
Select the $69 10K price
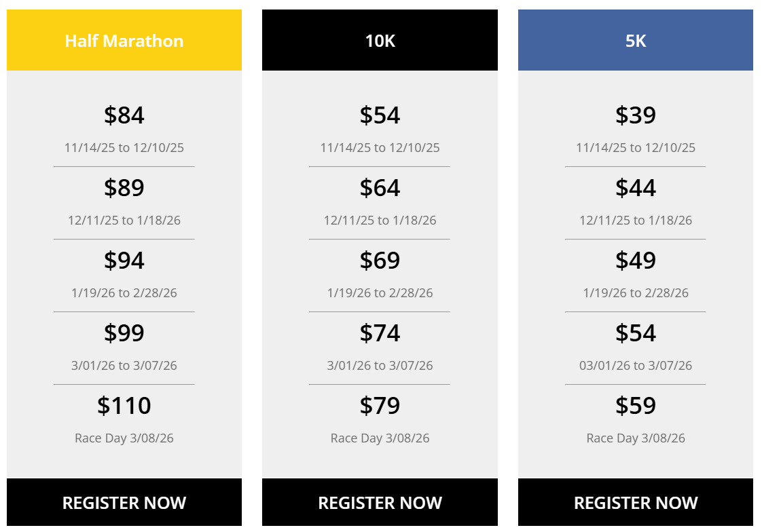click(x=380, y=261)
